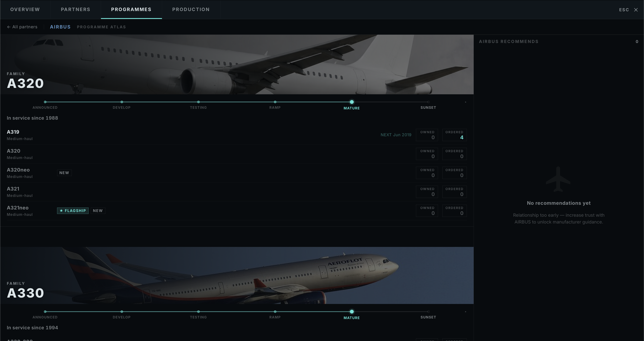Viewport: 644px width, 341px height.
Task: Click the A321neo Ordered count box
Action: click(454, 211)
